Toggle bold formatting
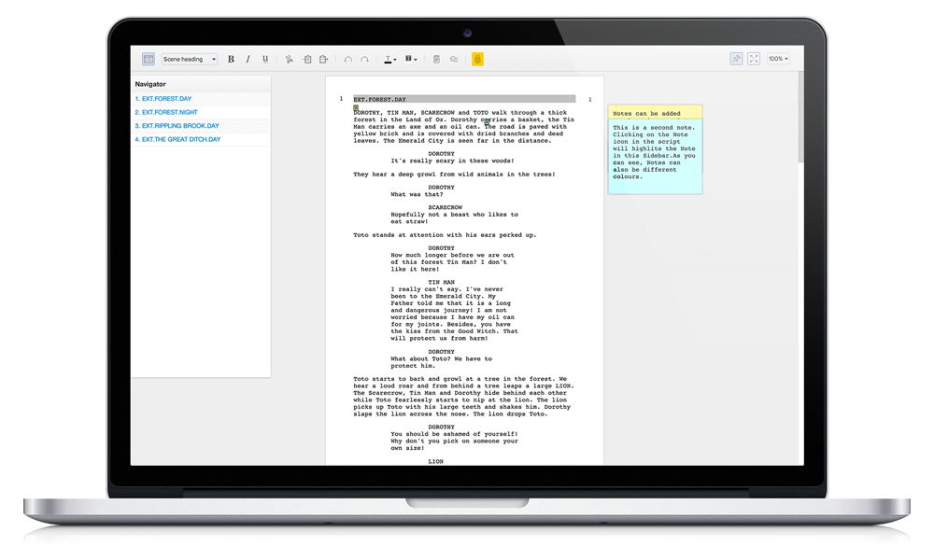934x560 pixels. point(232,59)
